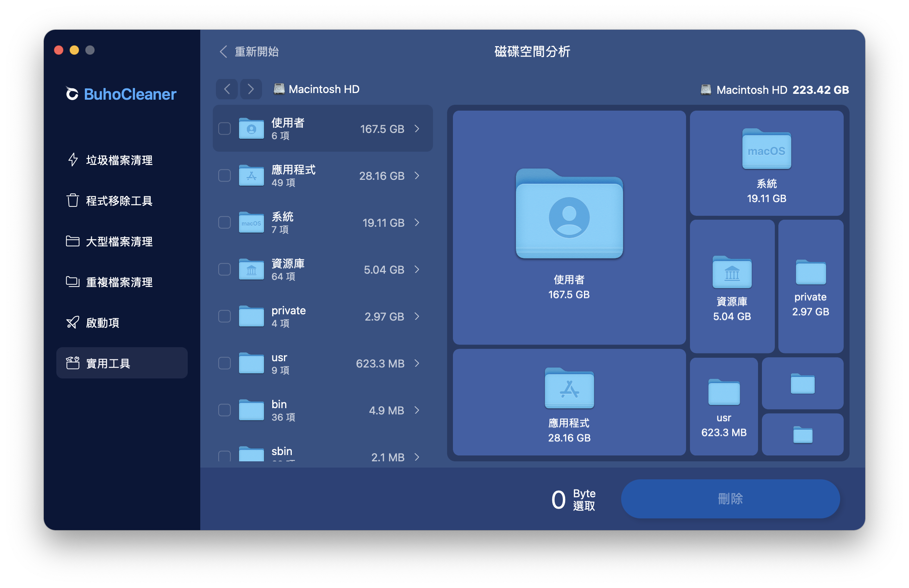Click the bin folder icon in list
The height and width of the screenshot is (588, 909).
point(252,410)
